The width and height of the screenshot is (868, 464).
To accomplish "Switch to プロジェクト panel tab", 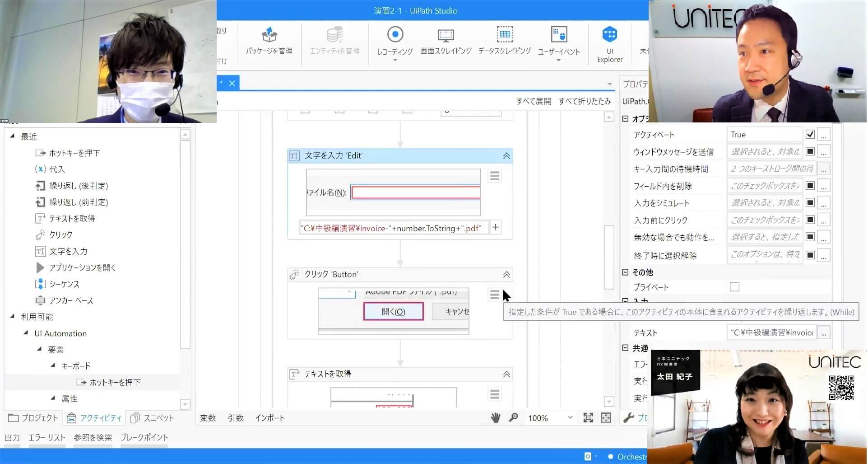I will [x=33, y=418].
